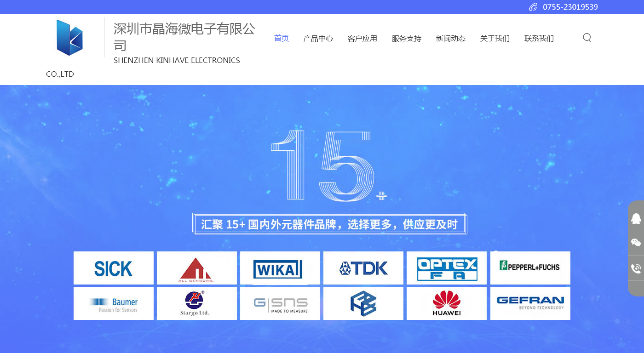Click the CO.,LTD text below logo
This screenshot has height=353, width=644.
pos(60,74)
